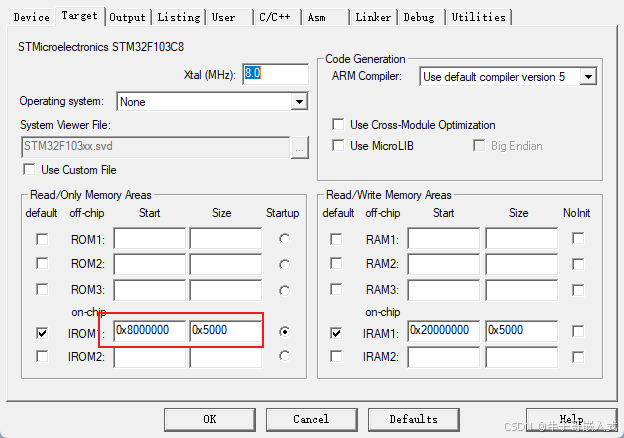Open the Listing tab
624x438 pixels.
tap(179, 17)
